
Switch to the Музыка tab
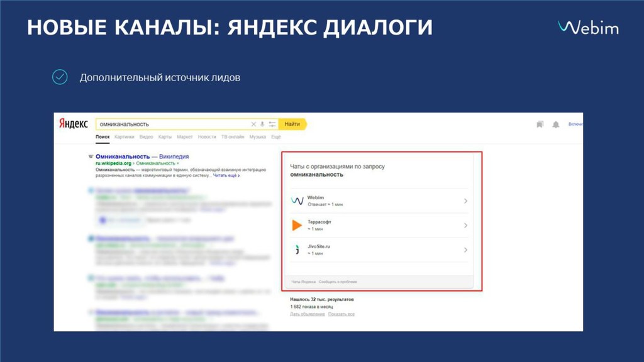[257, 137]
